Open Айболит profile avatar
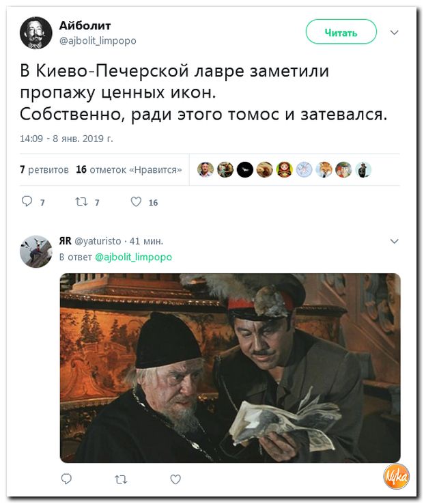 pyautogui.click(x=36, y=33)
